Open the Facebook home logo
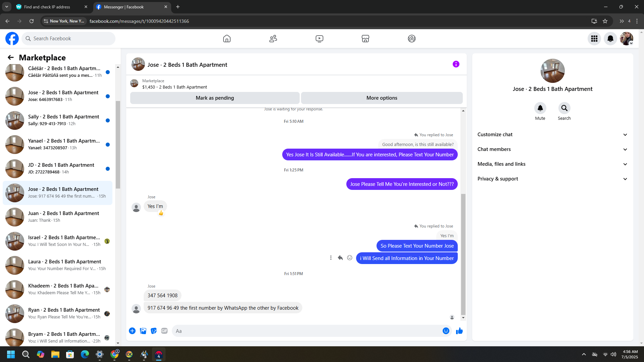 click(x=12, y=39)
